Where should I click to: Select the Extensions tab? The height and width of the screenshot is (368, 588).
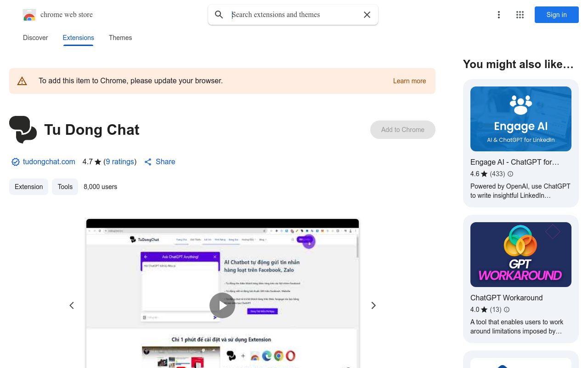79,38
